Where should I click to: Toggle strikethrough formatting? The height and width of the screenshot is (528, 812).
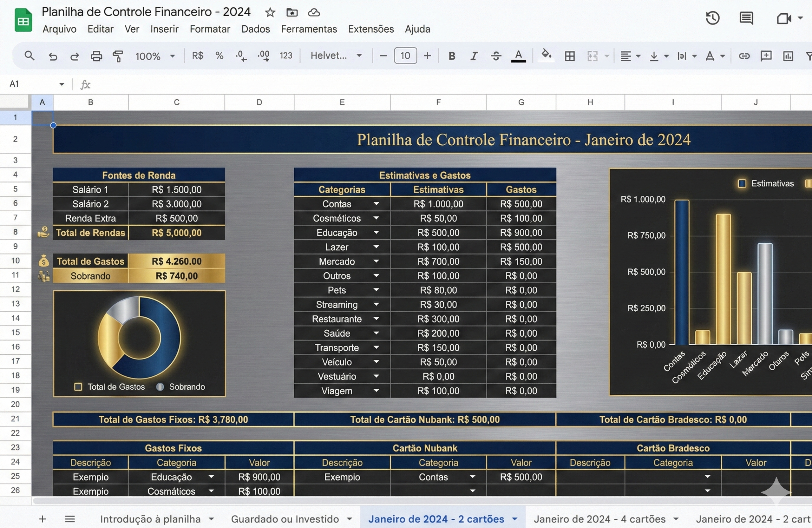pos(496,56)
